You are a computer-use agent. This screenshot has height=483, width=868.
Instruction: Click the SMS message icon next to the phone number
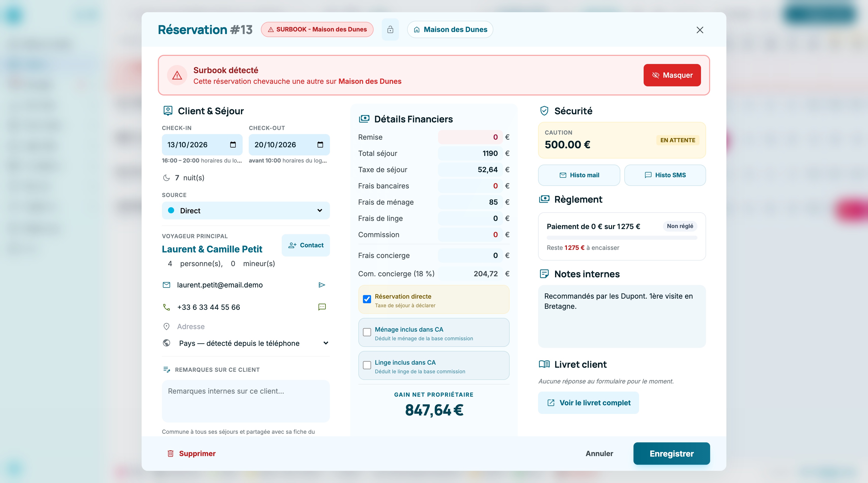click(322, 307)
